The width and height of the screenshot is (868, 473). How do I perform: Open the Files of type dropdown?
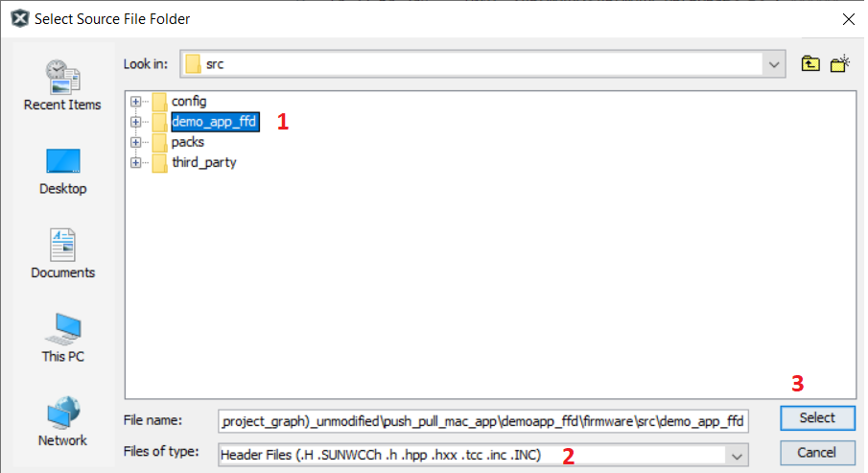(x=736, y=454)
